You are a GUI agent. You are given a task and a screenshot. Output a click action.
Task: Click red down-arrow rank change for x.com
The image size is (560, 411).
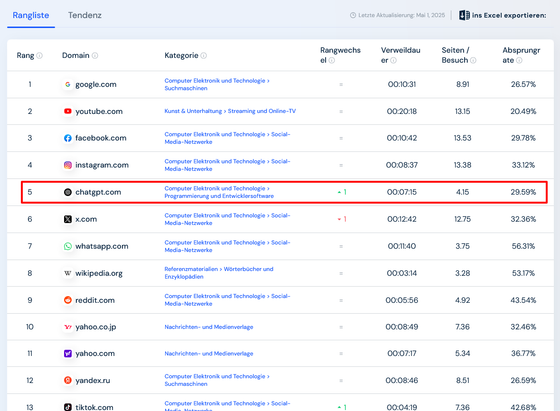[x=342, y=219]
